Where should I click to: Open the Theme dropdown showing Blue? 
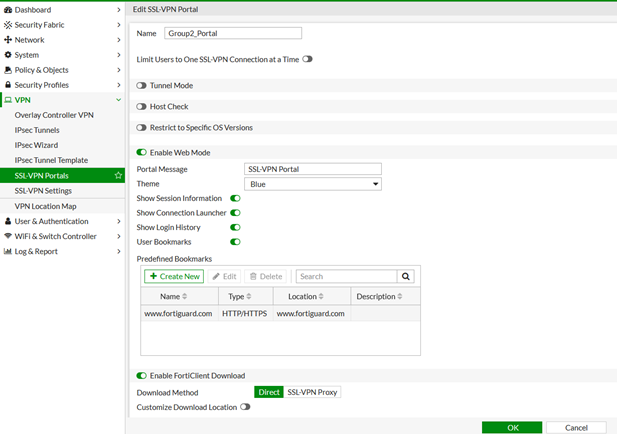313,184
